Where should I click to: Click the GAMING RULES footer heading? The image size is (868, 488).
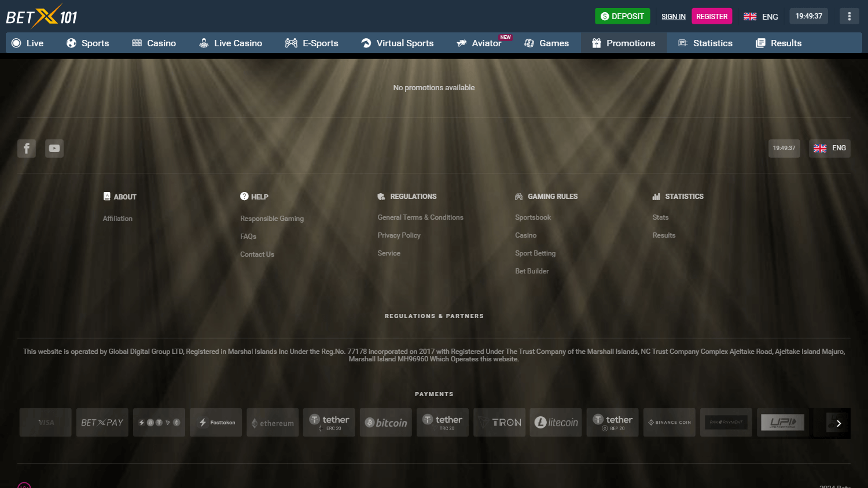pos(546,197)
